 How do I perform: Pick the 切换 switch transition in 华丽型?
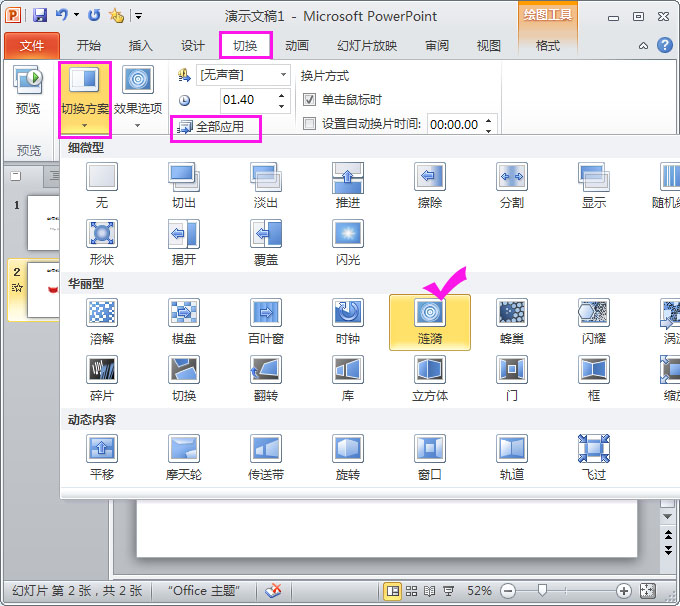pyautogui.click(x=183, y=379)
